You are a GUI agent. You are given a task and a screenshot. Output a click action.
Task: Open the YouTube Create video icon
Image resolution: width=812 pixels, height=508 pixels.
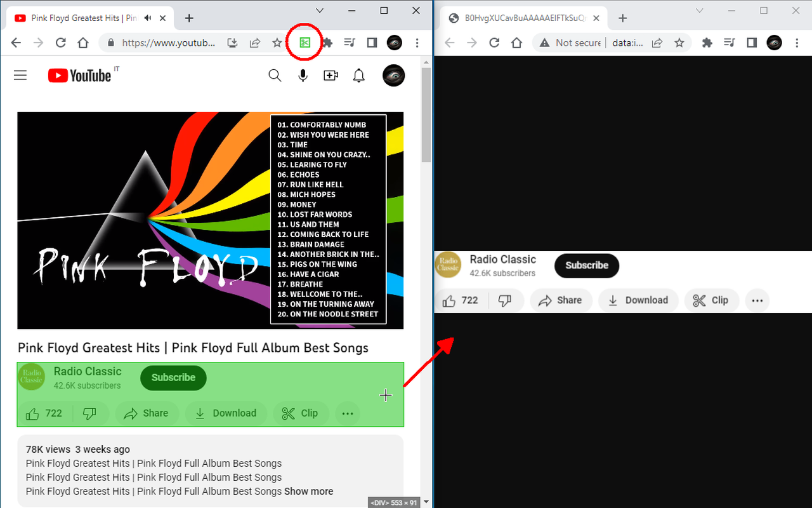331,75
